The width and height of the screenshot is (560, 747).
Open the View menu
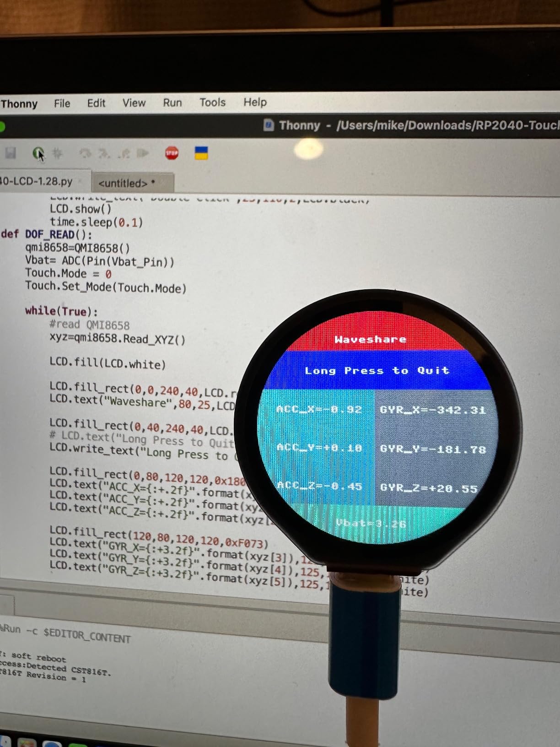click(134, 103)
